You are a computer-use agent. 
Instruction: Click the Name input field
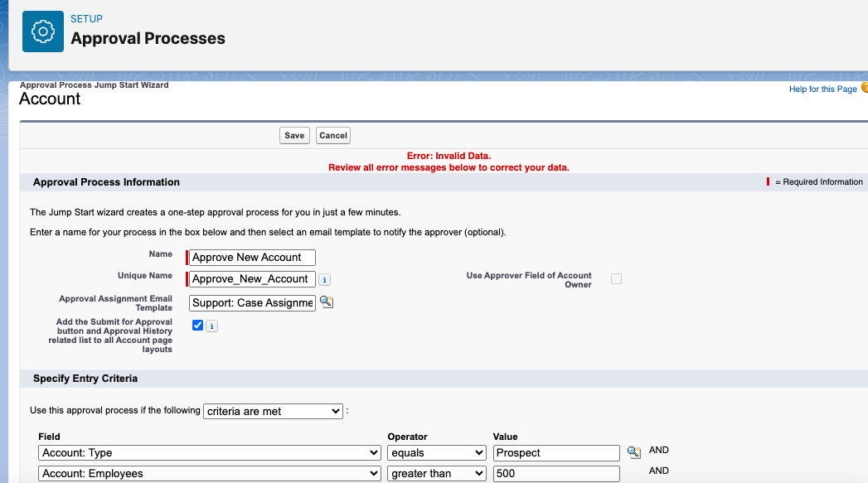252,258
